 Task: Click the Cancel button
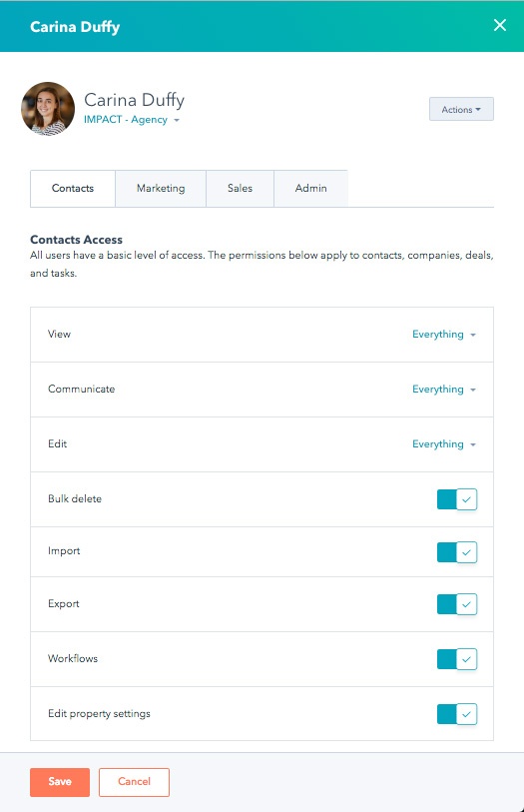[134, 782]
